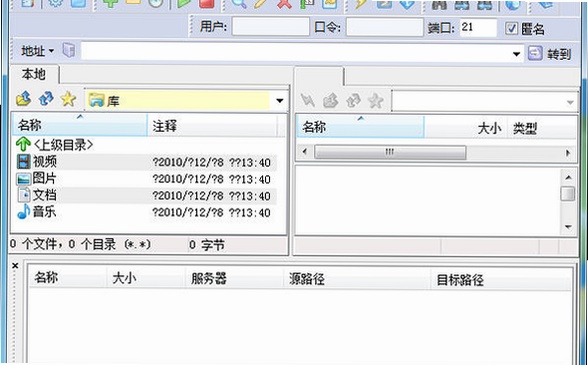
Task: Click the remote pane disconnect icon
Action: [x=308, y=100]
